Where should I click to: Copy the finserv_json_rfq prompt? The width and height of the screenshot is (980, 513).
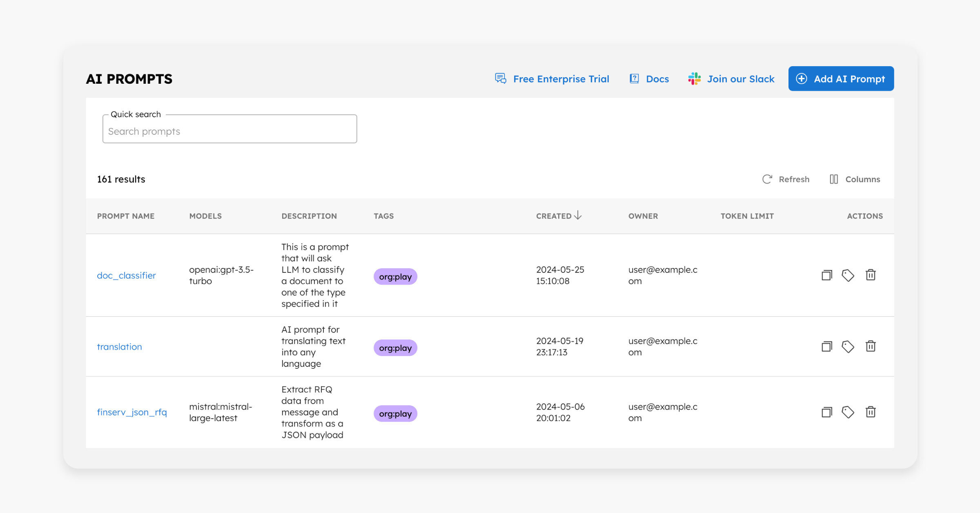[x=826, y=412]
